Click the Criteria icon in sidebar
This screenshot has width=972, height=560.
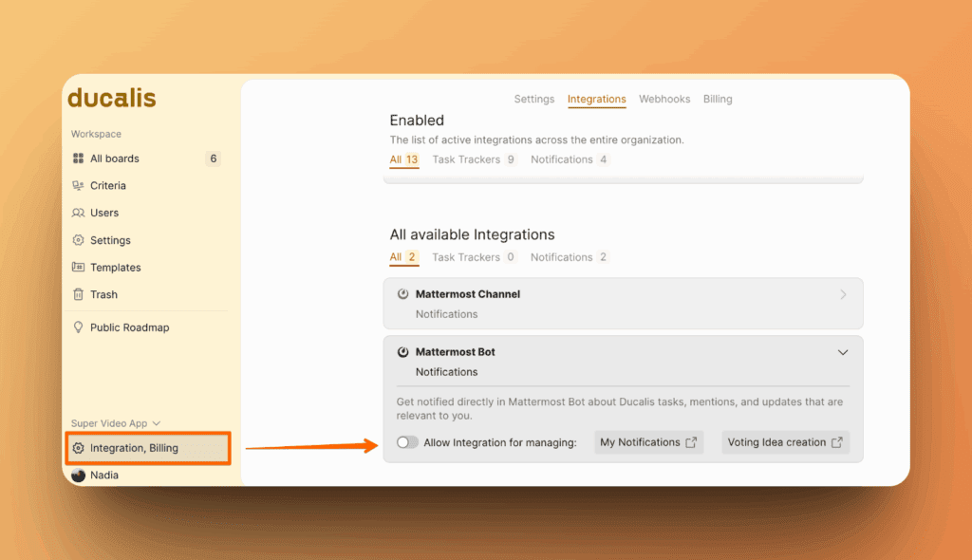[79, 186]
